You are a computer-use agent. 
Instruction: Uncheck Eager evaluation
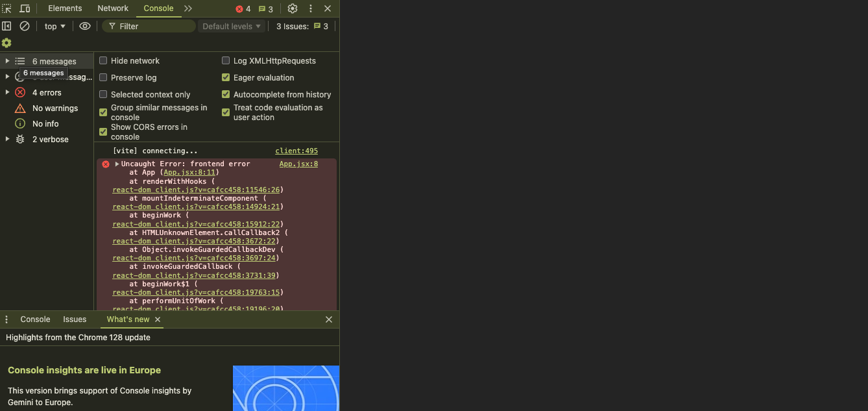tap(226, 77)
